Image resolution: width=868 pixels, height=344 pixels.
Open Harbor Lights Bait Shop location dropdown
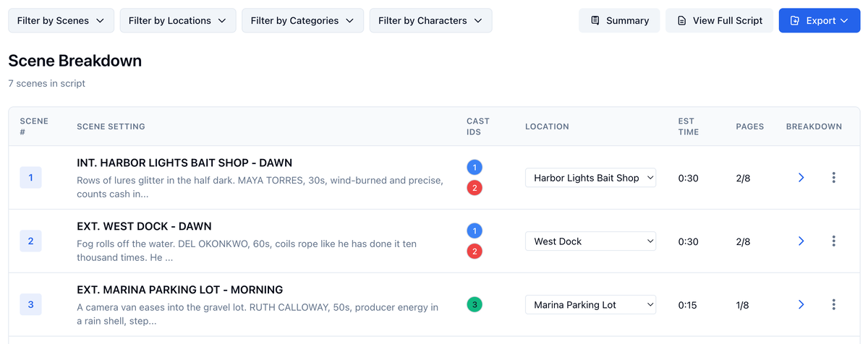click(590, 178)
